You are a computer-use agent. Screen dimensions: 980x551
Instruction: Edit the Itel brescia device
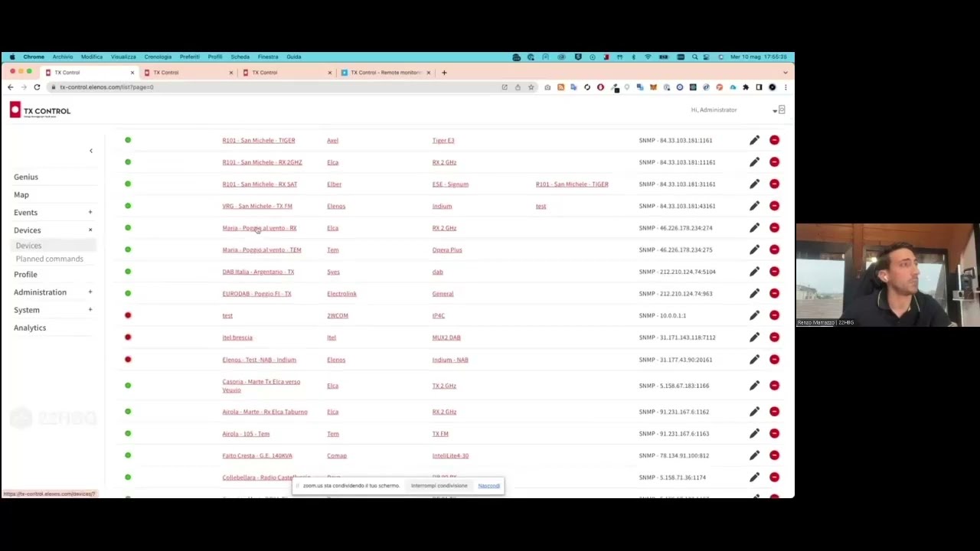(x=754, y=337)
